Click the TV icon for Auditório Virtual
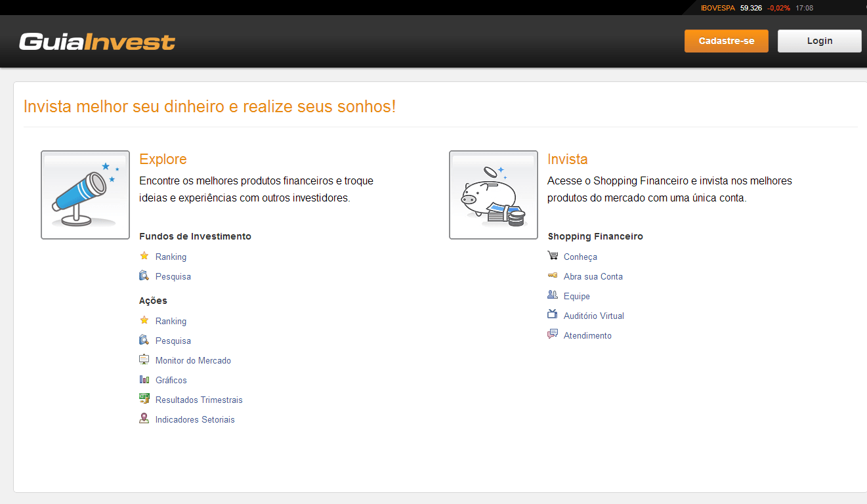867x504 pixels. tap(553, 315)
